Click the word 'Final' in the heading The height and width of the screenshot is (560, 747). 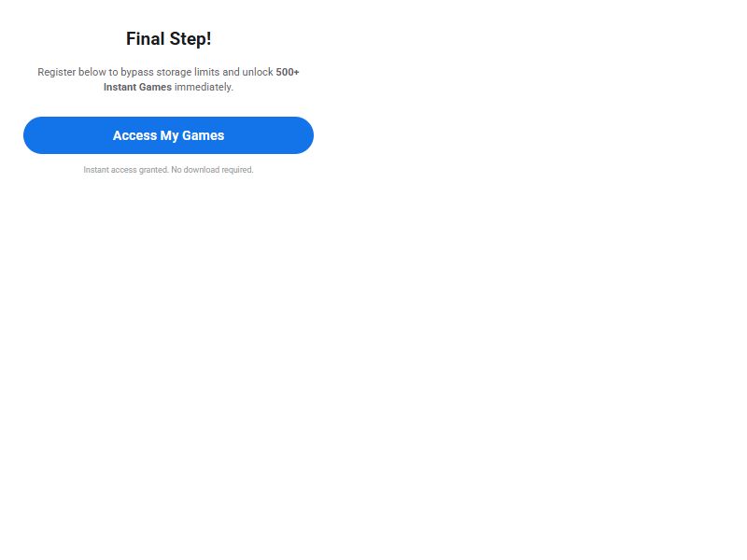tap(146, 39)
